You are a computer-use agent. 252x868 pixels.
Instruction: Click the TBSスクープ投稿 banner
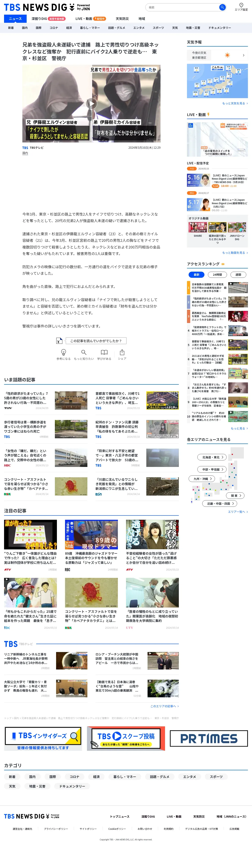tap(126, 738)
